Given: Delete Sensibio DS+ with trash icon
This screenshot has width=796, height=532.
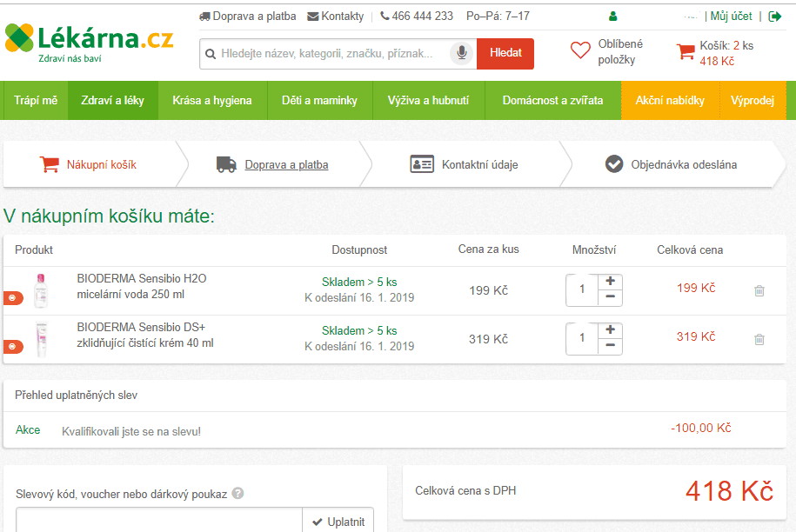Looking at the screenshot, I should pyautogui.click(x=759, y=340).
